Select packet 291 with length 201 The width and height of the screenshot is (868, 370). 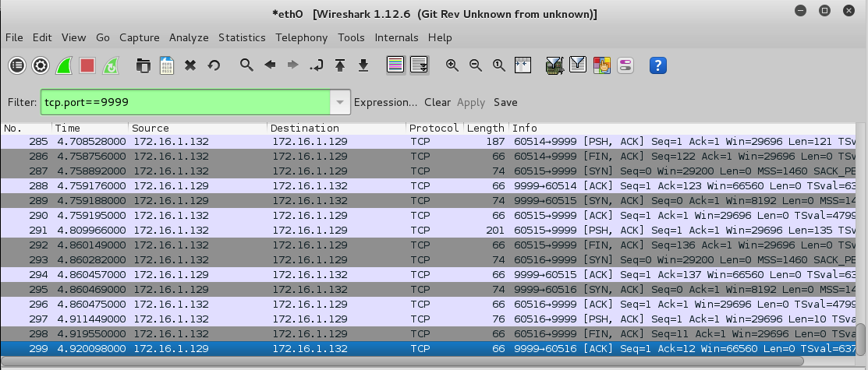428,230
